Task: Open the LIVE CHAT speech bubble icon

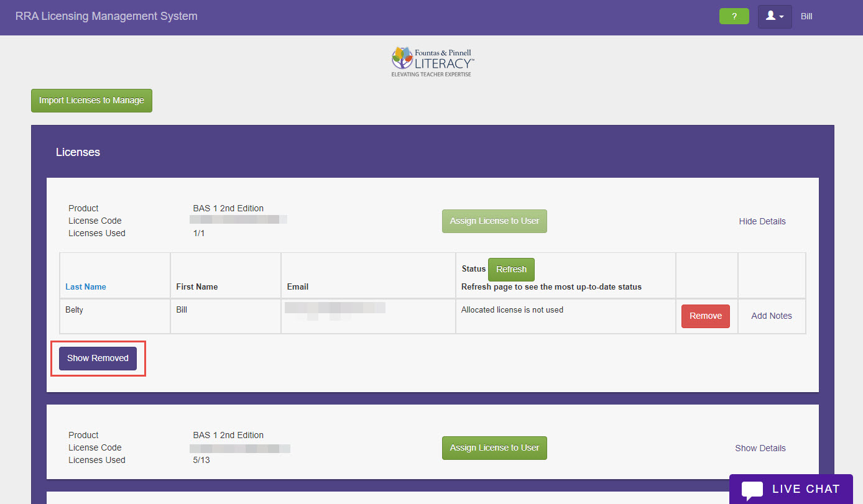Action: 752,489
